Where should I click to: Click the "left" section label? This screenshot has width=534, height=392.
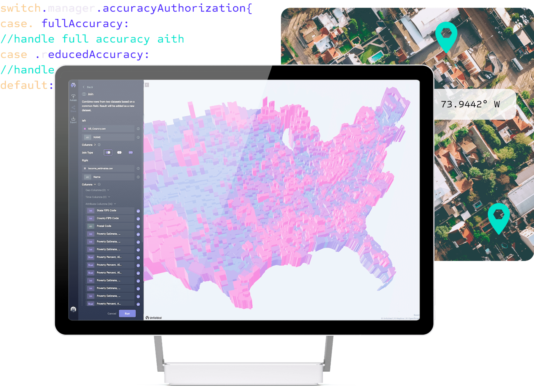click(x=84, y=121)
